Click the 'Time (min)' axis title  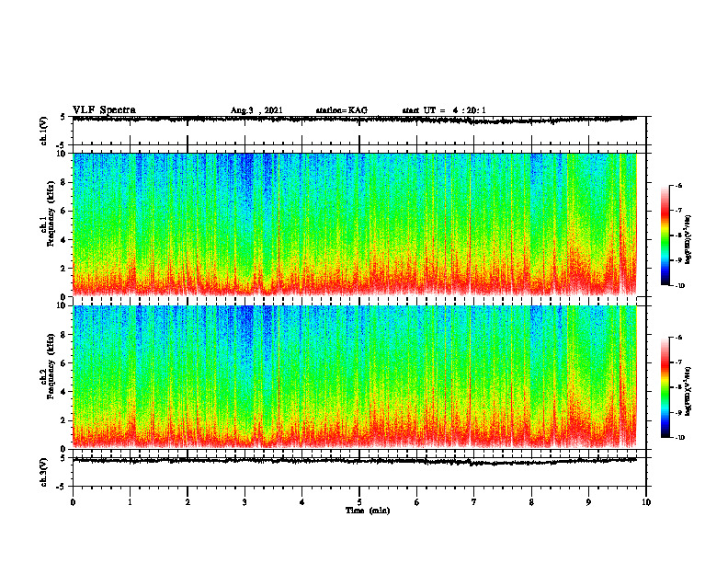point(368,511)
